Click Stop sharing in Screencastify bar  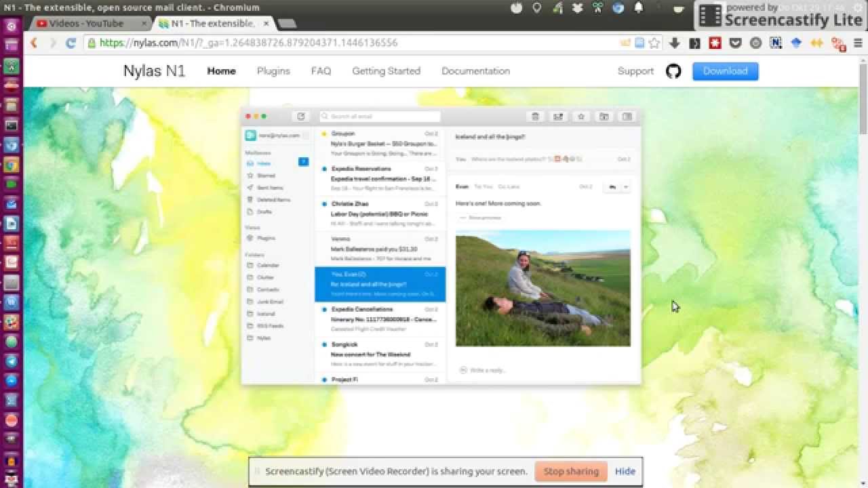[571, 471]
